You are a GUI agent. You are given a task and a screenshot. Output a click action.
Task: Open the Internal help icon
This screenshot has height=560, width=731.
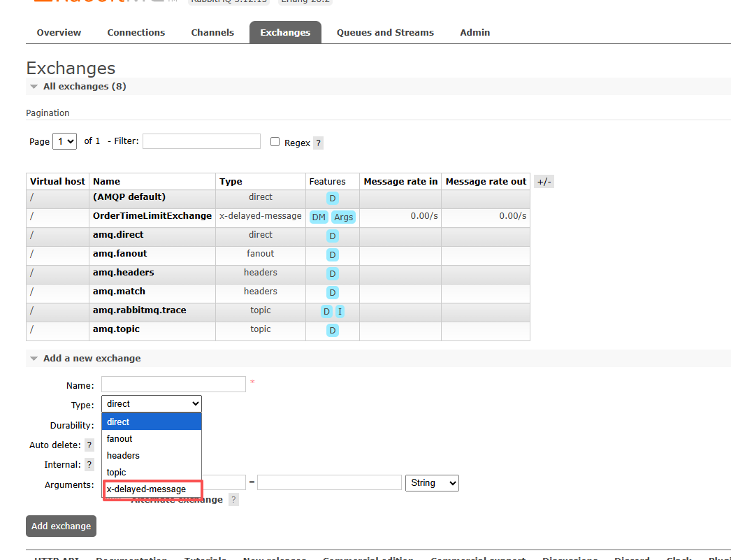89,465
